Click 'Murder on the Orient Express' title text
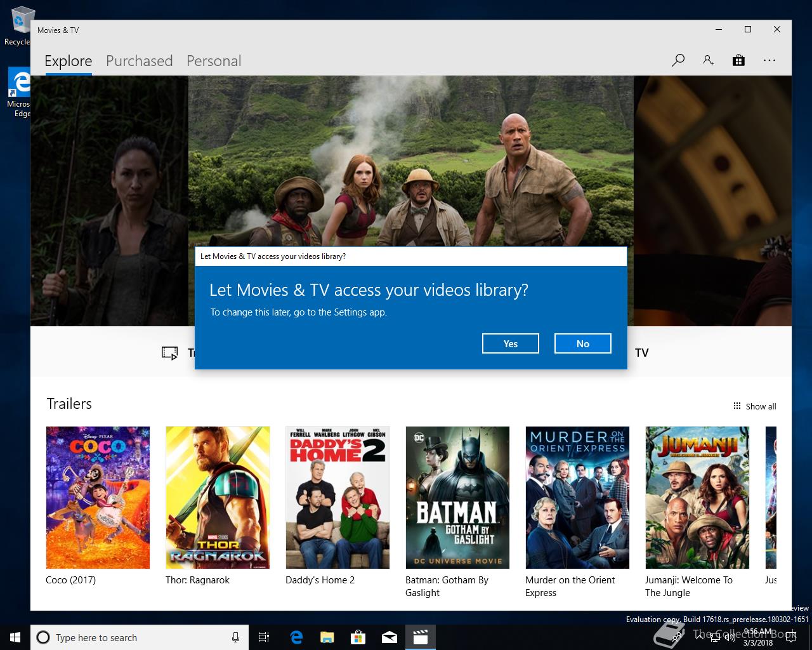 570,587
